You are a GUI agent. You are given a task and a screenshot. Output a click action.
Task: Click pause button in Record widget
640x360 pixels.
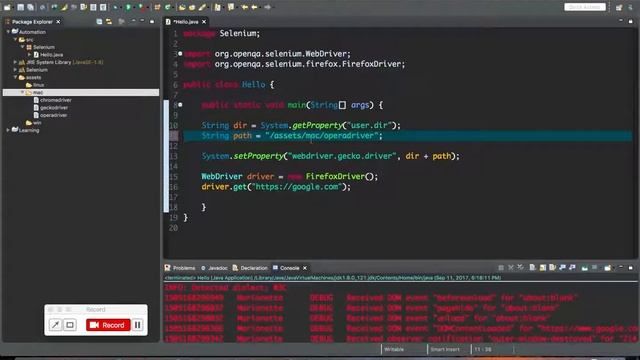click(x=138, y=325)
